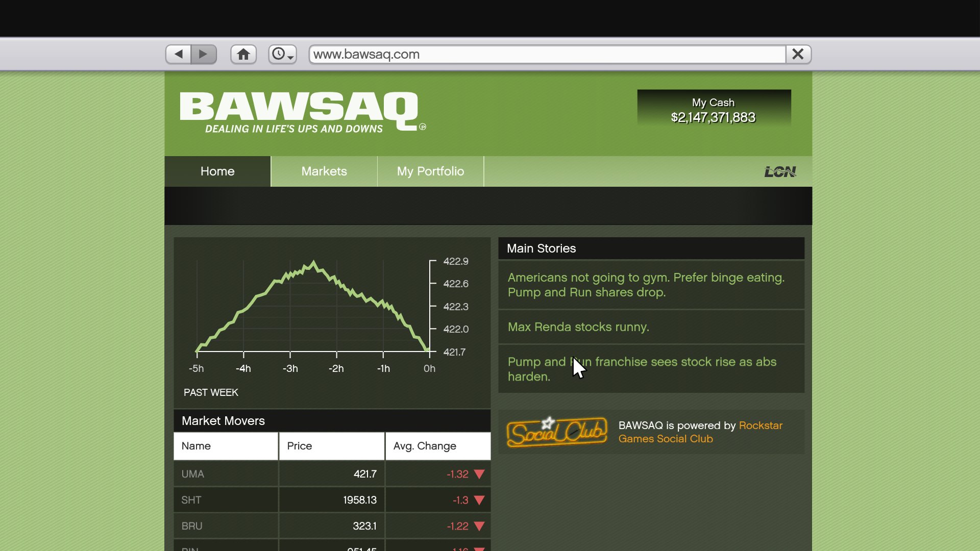
Task: Open the Markets tab
Action: pos(324,171)
